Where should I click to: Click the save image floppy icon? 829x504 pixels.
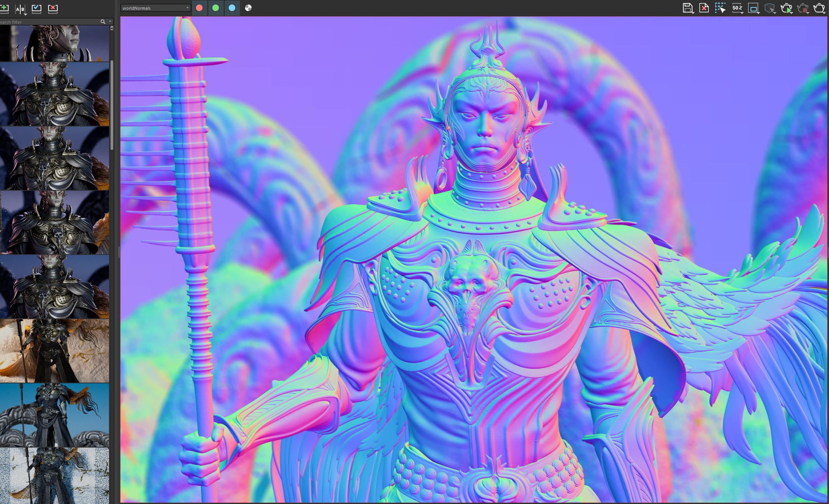coord(687,8)
